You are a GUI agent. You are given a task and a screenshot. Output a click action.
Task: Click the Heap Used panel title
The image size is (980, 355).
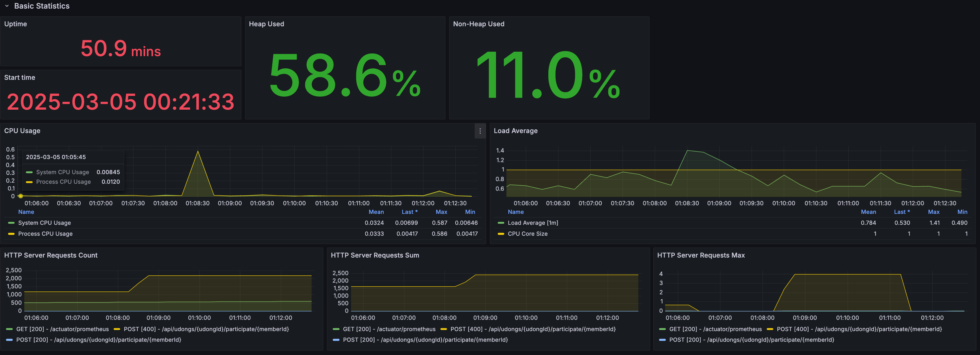click(x=266, y=24)
